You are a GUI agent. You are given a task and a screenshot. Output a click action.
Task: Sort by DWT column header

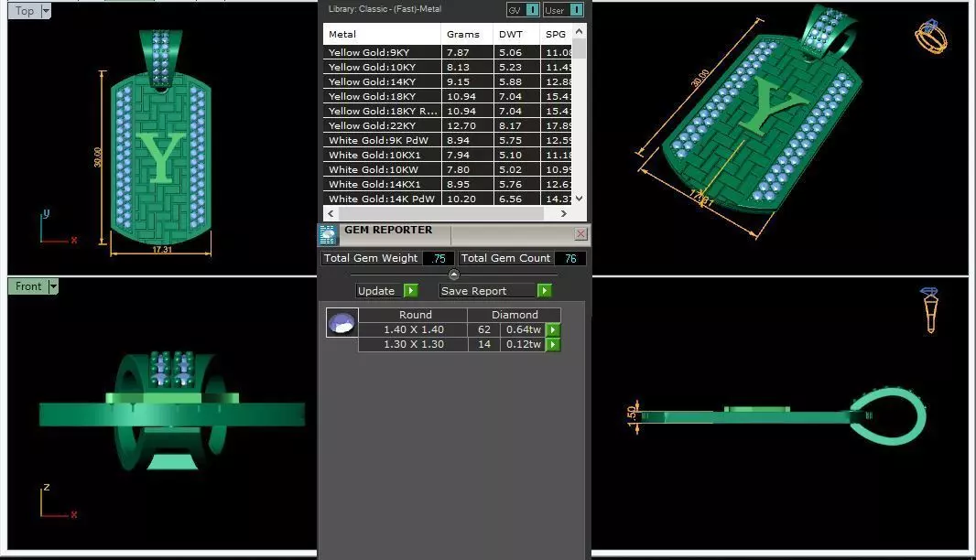516,34
